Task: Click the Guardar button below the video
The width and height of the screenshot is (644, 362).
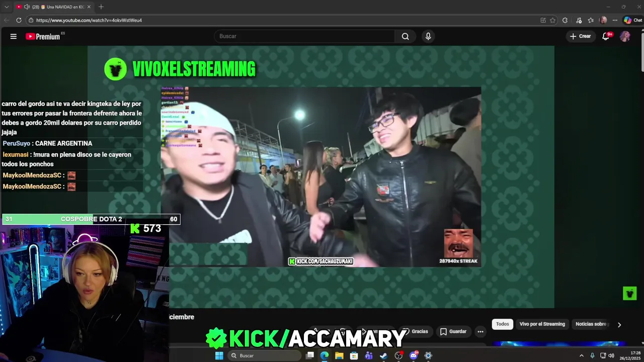Action: click(x=453, y=331)
